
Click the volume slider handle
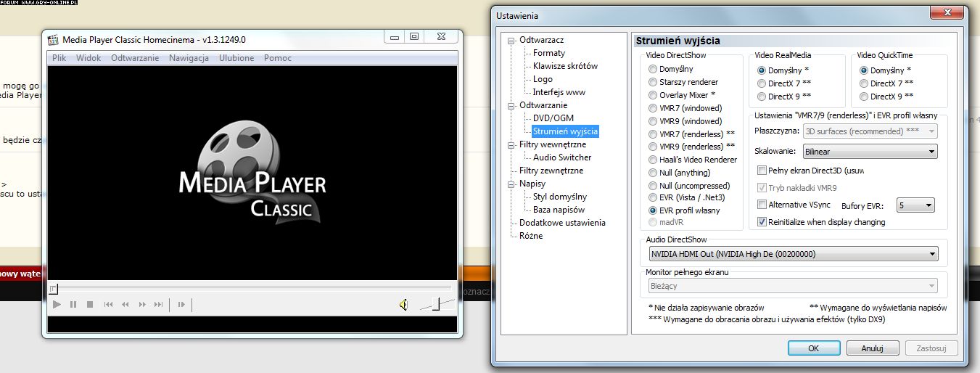click(x=436, y=305)
